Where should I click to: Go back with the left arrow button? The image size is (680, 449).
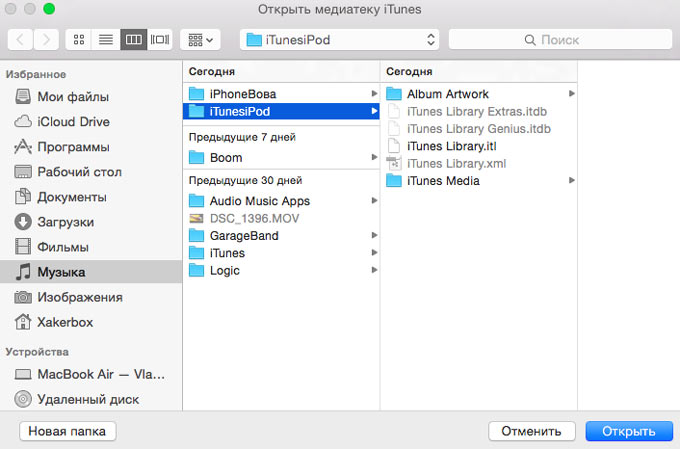click(20, 40)
